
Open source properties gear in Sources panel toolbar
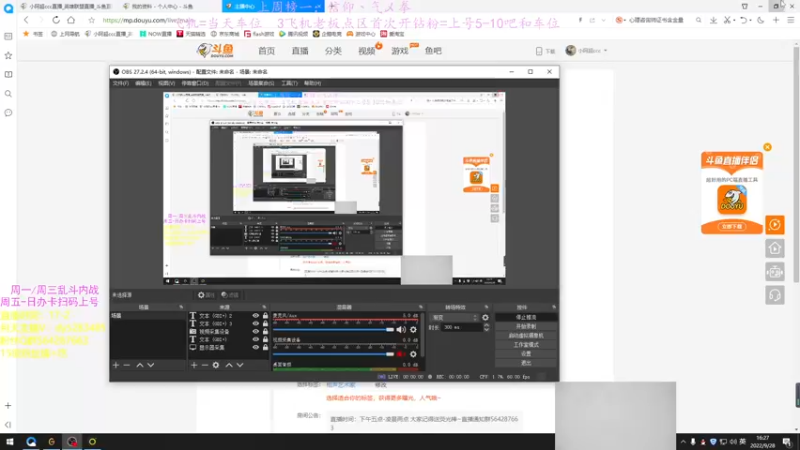[216, 365]
